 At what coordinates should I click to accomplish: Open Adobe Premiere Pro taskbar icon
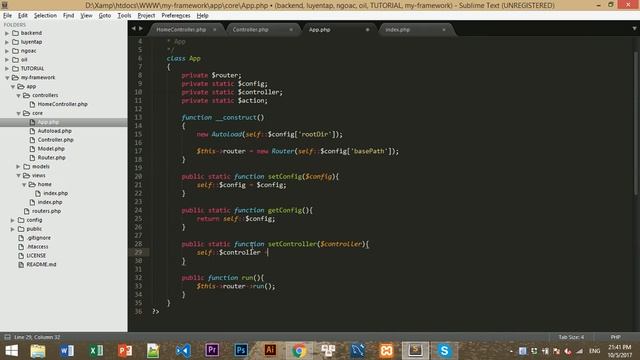pos(212,351)
